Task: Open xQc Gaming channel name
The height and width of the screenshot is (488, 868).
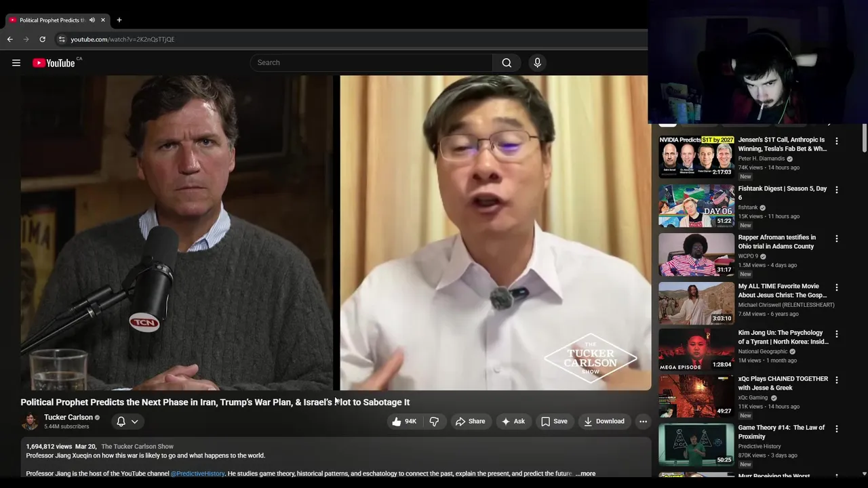Action: (753, 398)
